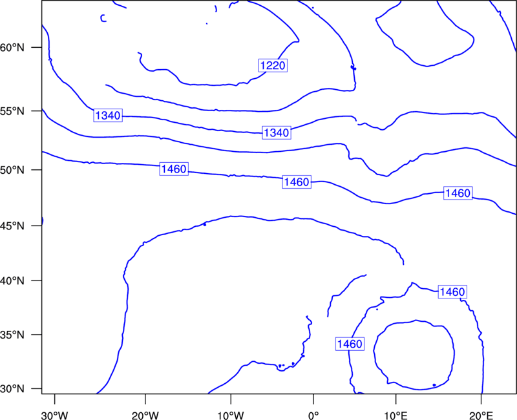
Task: Select the 45°N latitude axis label
Action: tap(12, 226)
